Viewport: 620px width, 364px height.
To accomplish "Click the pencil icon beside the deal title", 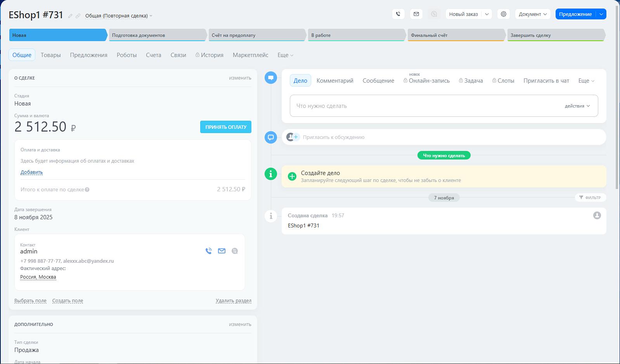I will (x=70, y=16).
